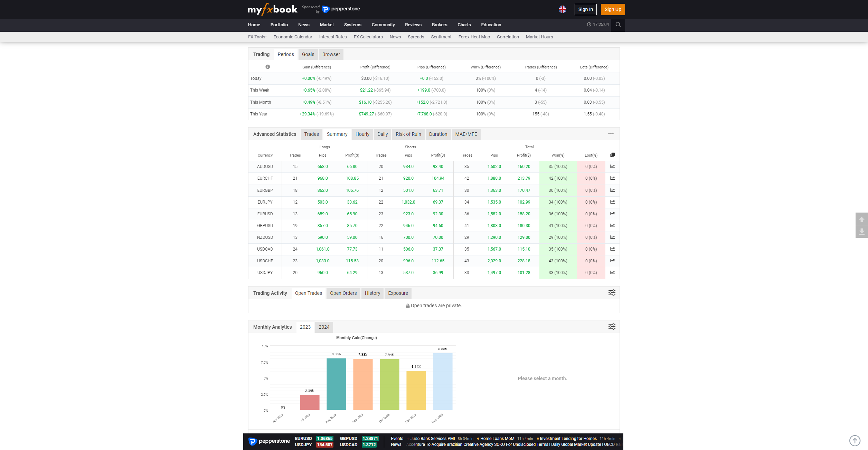Click the myfxbook logo
This screenshot has height=450, width=868.
(272, 9)
